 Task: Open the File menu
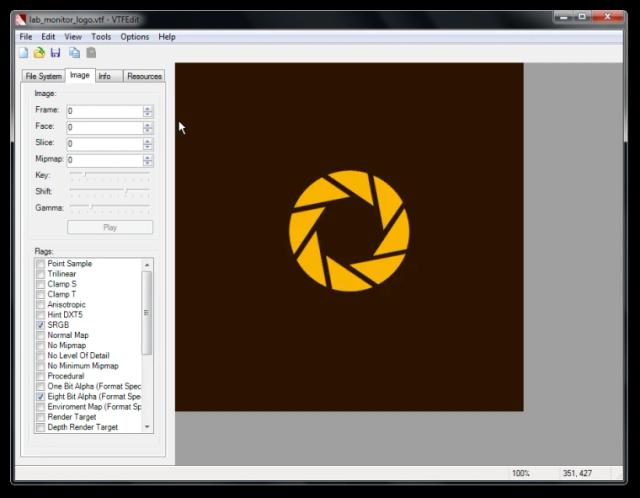click(x=26, y=37)
